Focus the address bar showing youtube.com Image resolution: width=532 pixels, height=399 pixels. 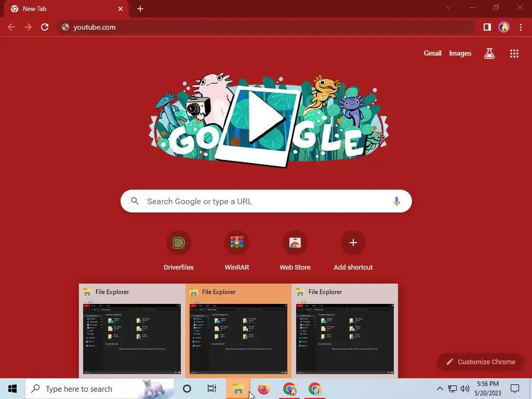267,27
